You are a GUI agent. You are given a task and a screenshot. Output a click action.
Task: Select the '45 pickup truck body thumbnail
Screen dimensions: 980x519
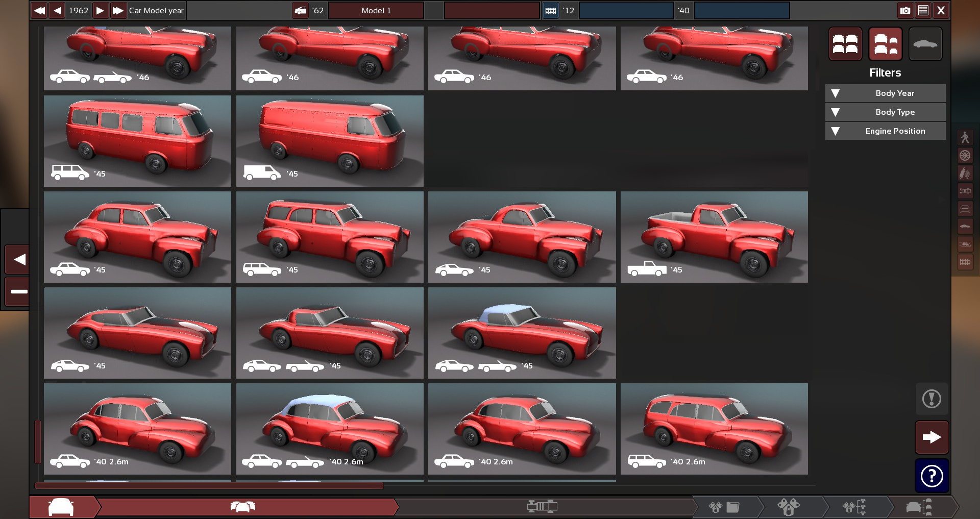(x=714, y=237)
